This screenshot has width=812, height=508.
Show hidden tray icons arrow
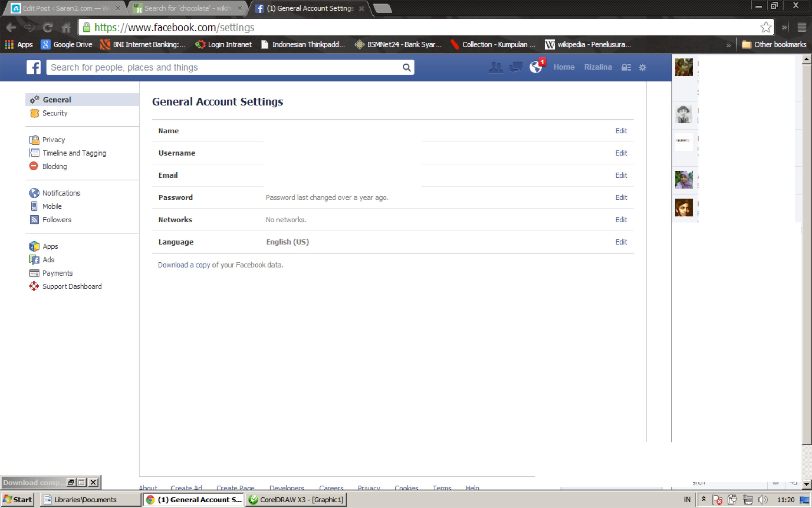(703, 499)
